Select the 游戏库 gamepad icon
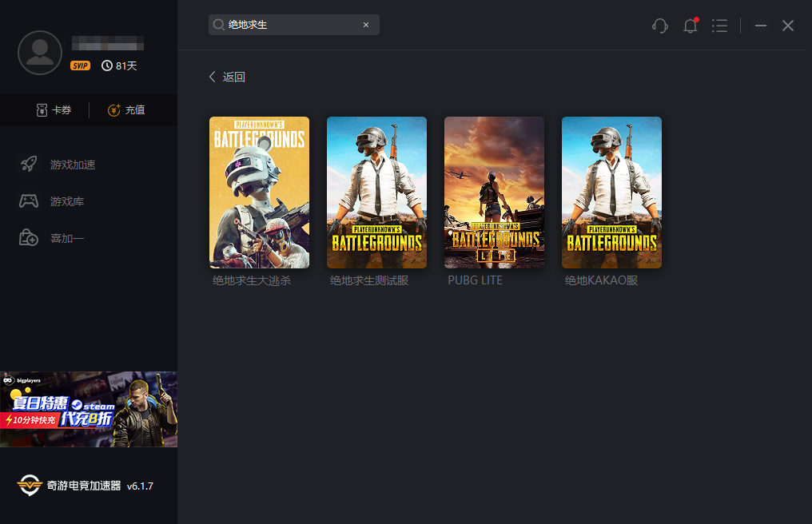This screenshot has height=524, width=812. (x=29, y=201)
